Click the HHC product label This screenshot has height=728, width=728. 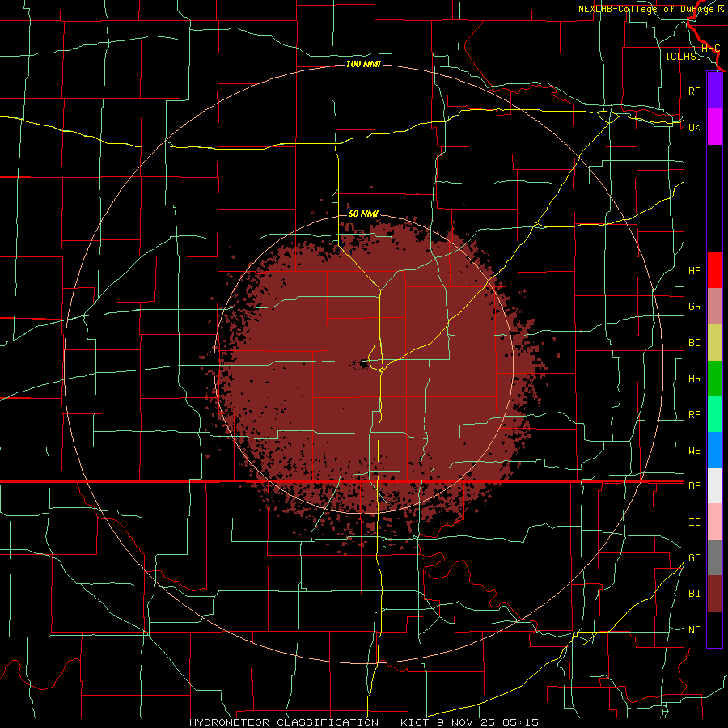click(711, 49)
